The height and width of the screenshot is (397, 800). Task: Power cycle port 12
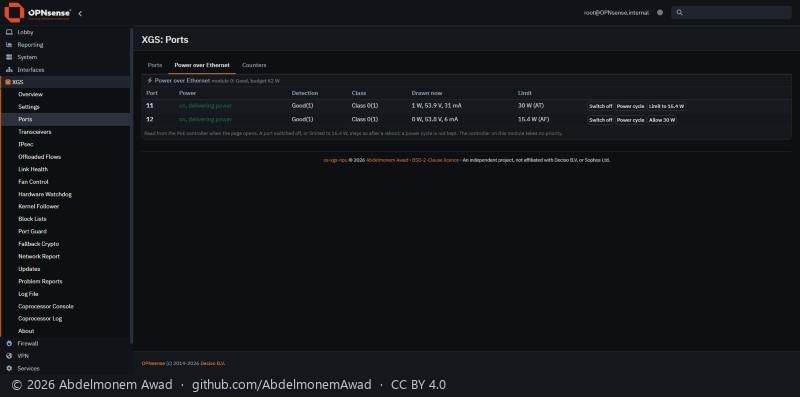pyautogui.click(x=630, y=120)
